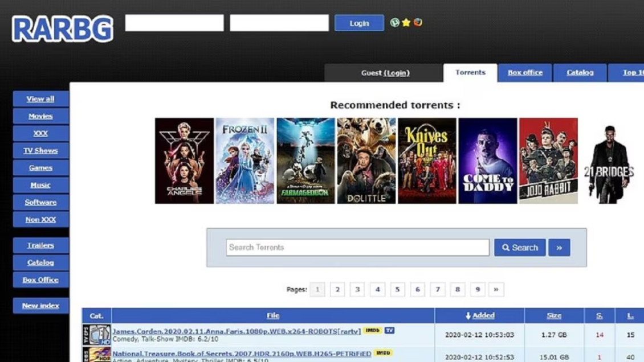644x362 pixels.
Task: Click the double-arrow button beside Search
Action: (x=558, y=247)
